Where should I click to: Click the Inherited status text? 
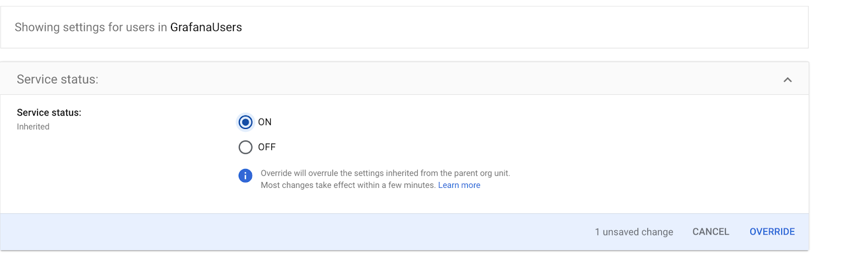(33, 127)
